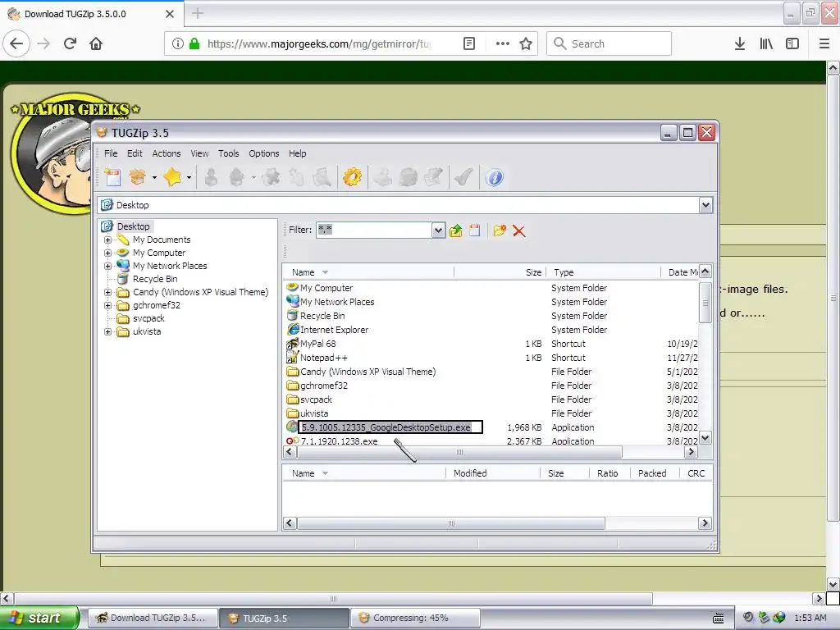Go to the Firefox home page
Image resolution: width=840 pixels, height=630 pixels.
pyautogui.click(x=96, y=43)
